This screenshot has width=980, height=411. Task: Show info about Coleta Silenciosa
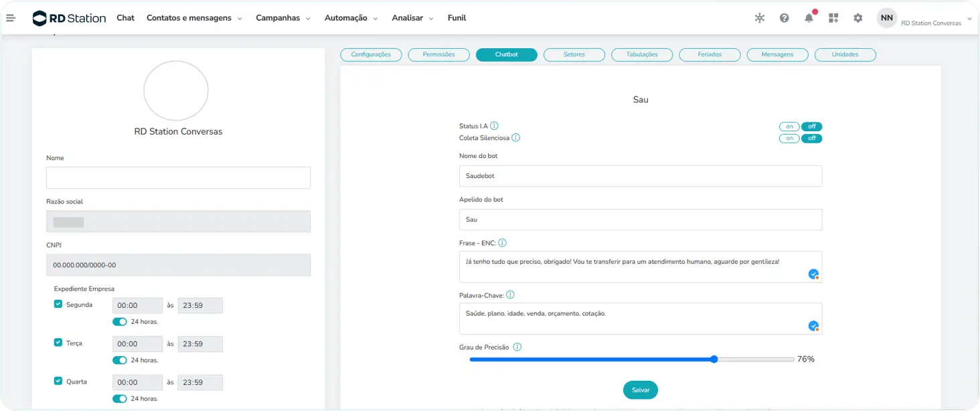pos(516,138)
